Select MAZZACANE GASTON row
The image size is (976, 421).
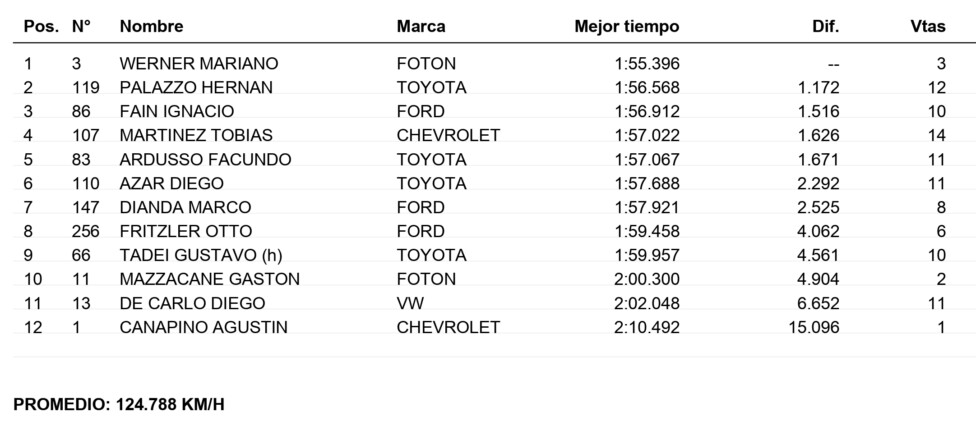(488, 279)
